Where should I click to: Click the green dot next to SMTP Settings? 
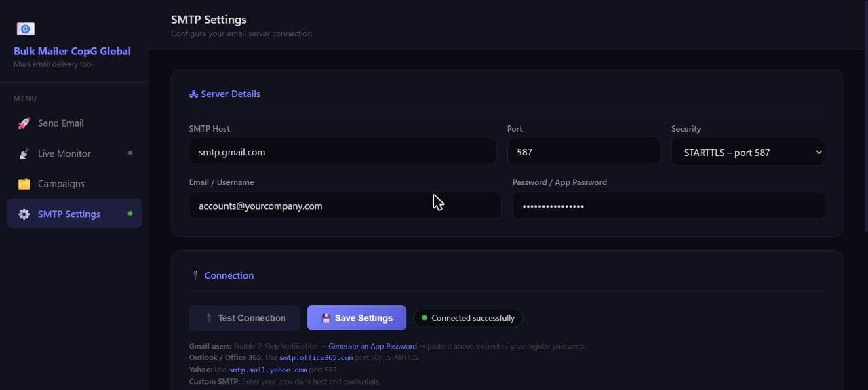(130, 214)
